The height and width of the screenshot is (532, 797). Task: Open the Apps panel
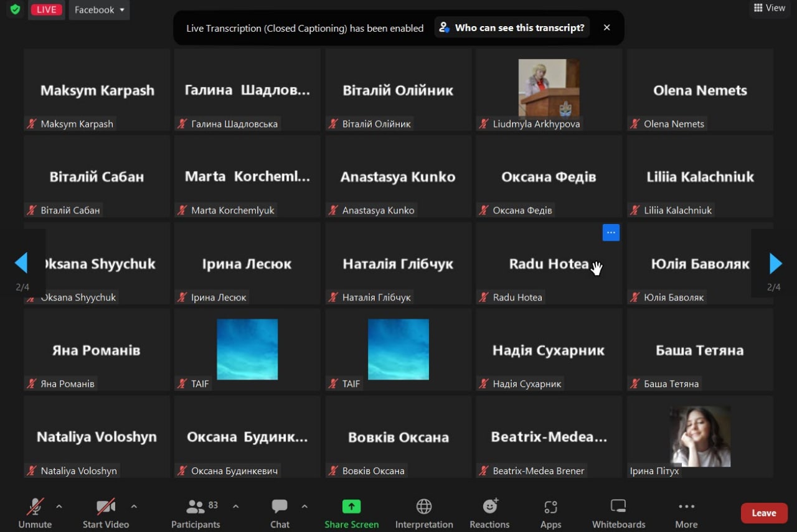click(x=550, y=513)
